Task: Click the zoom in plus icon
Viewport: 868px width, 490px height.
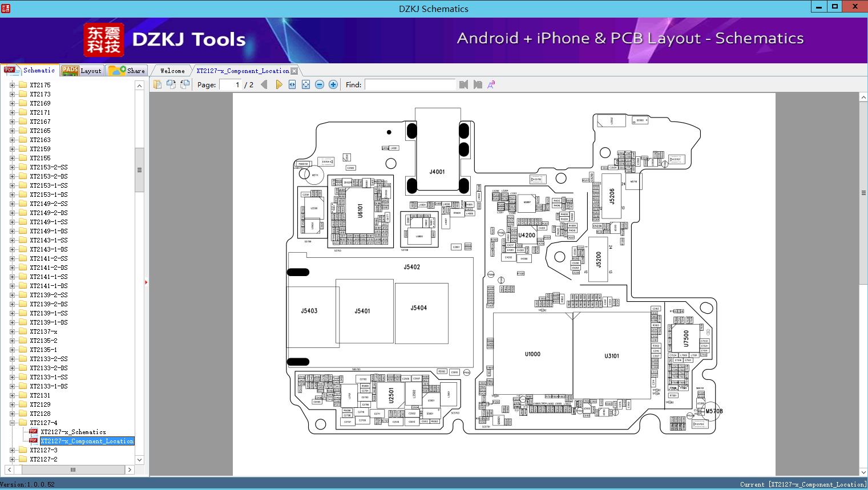Action: point(333,84)
